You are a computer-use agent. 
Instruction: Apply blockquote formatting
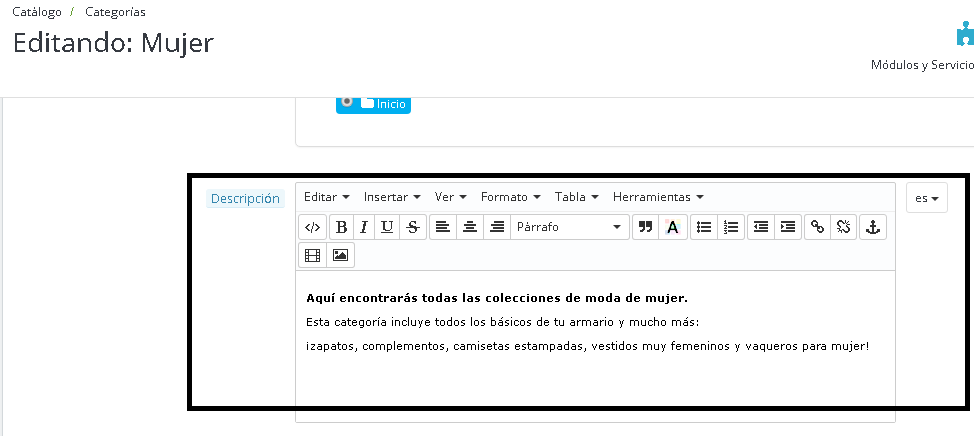[646, 227]
